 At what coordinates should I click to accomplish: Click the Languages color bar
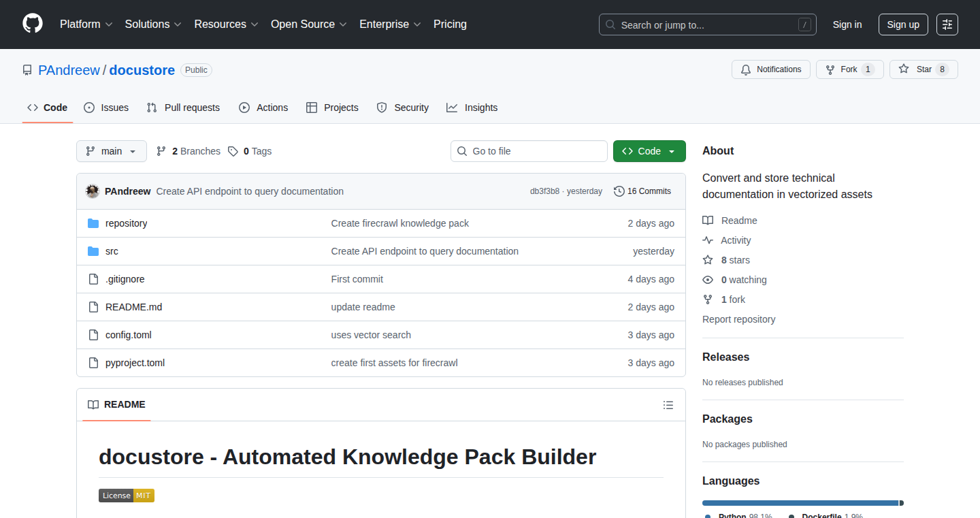pos(803,503)
